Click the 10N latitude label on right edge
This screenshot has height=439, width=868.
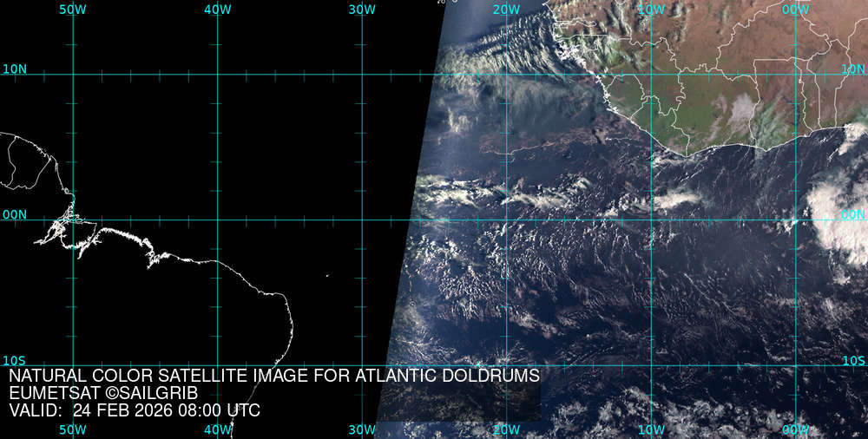coord(853,69)
